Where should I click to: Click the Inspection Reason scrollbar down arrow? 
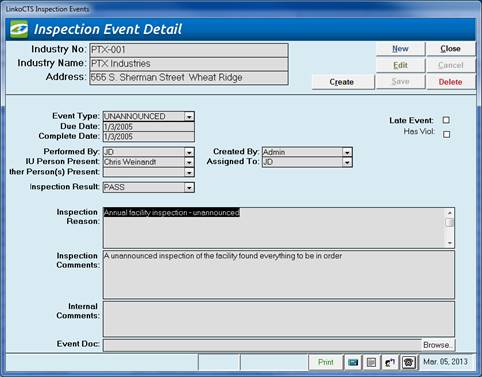450,243
